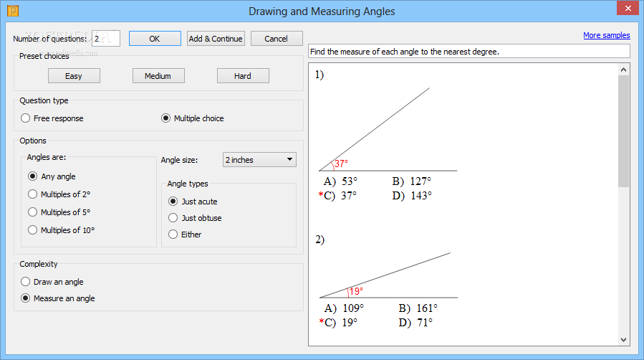The height and width of the screenshot is (360, 644).
Task: Confirm with the OK button
Action: pyautogui.click(x=155, y=39)
